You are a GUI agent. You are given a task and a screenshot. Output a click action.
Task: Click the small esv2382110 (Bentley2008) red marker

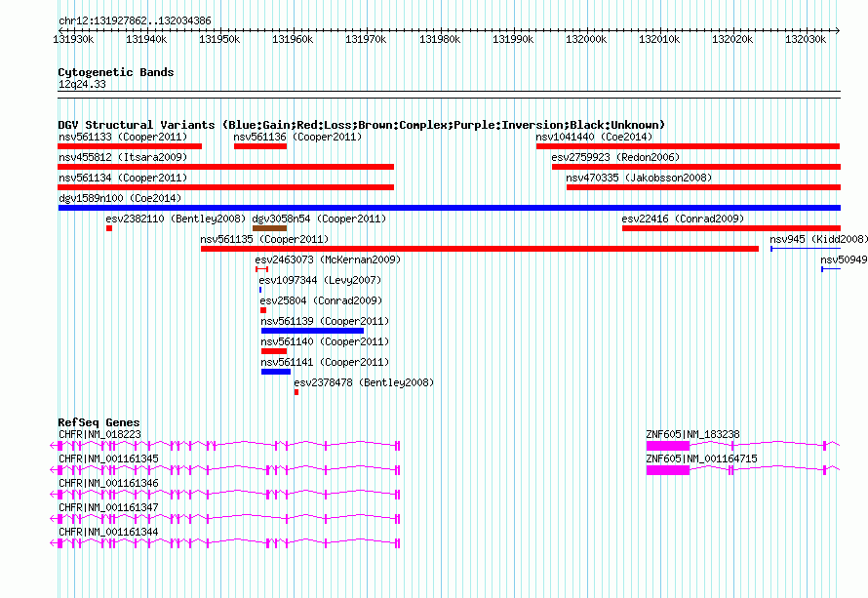pos(109,228)
